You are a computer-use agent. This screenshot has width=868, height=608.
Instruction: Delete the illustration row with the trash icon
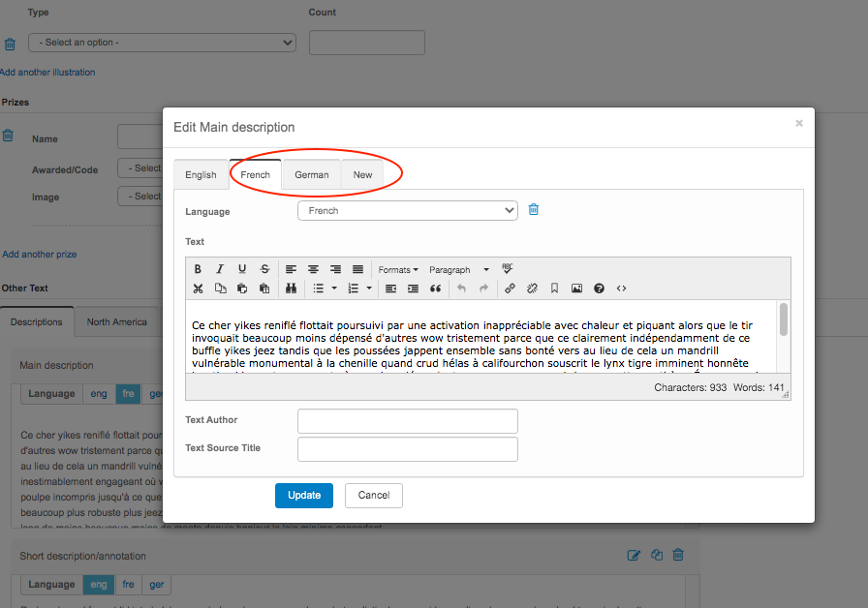pyautogui.click(x=10, y=44)
